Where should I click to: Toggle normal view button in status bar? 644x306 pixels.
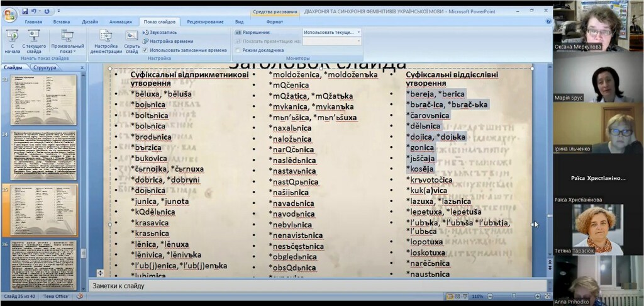[450, 296]
